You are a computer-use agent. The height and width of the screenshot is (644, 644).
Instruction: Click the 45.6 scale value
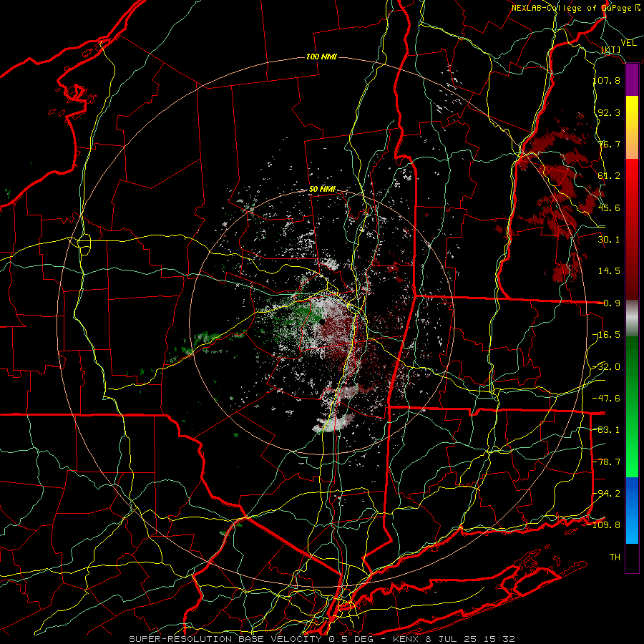[609, 208]
